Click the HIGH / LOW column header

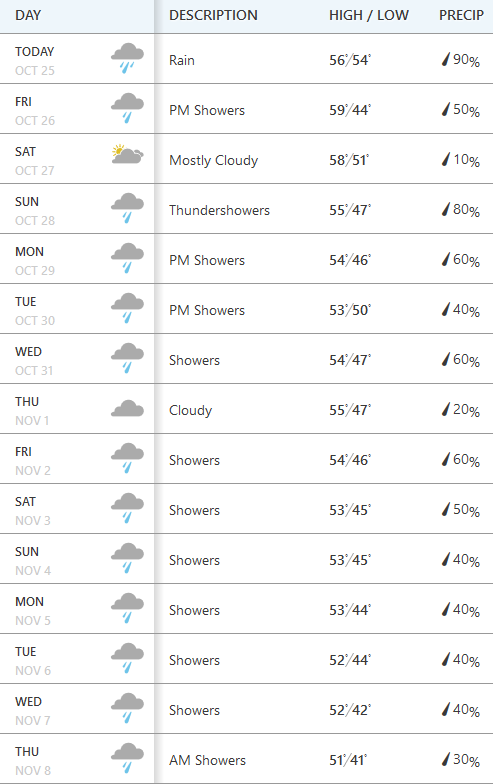coord(368,15)
